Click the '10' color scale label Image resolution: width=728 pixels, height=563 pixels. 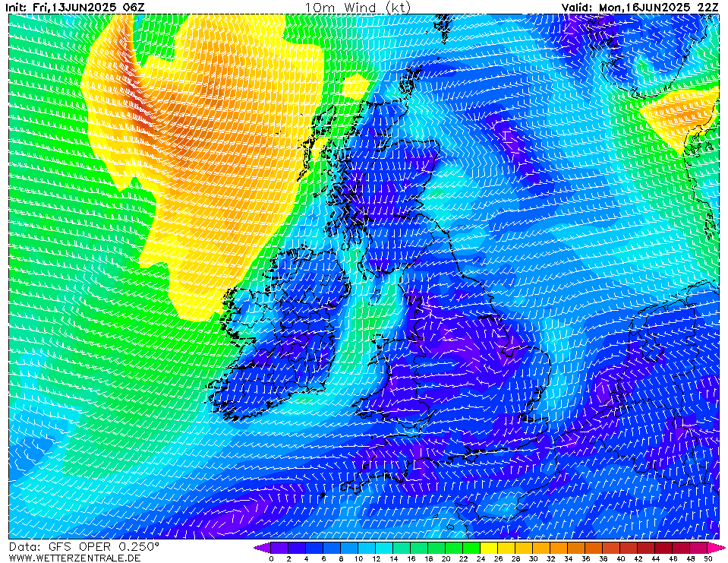pos(358,558)
